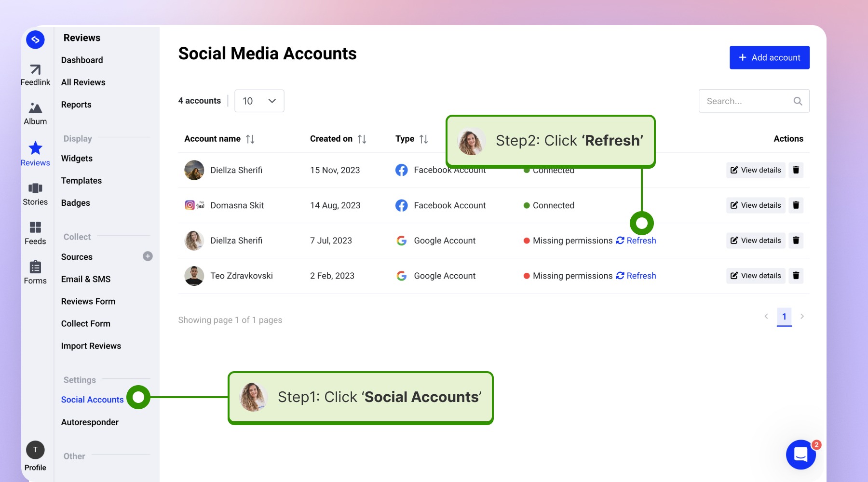Screen dimensions: 868x482
Task: Open the chat support bubble
Action: (800, 454)
